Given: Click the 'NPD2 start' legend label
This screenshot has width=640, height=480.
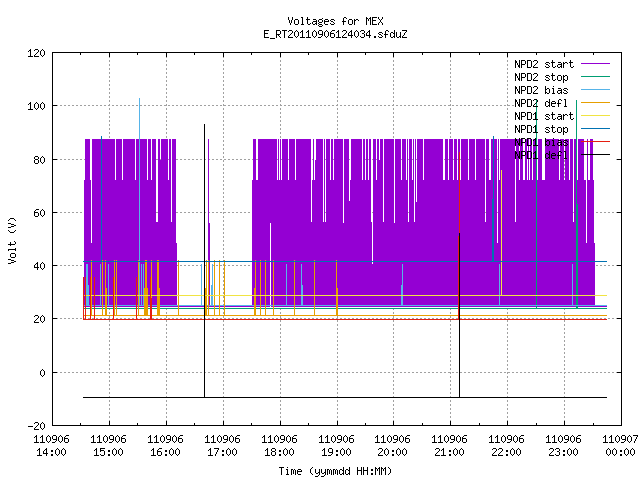Looking at the screenshot, I should [x=544, y=64].
